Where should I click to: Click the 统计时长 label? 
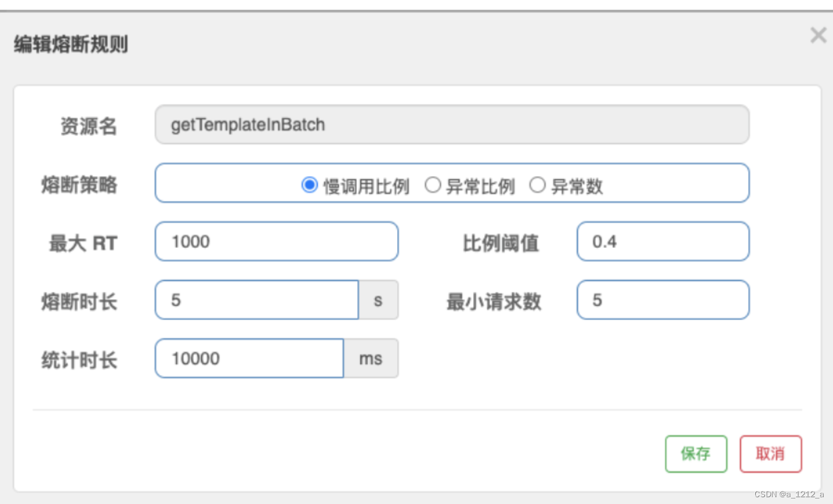[x=79, y=360]
